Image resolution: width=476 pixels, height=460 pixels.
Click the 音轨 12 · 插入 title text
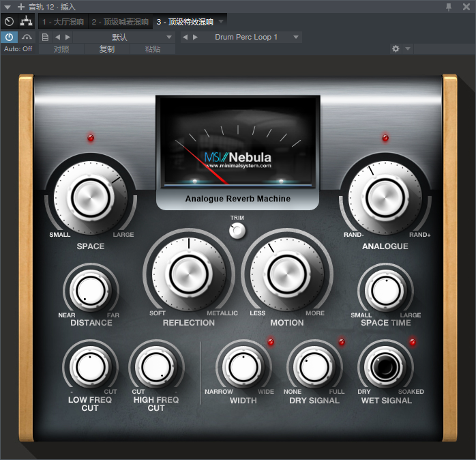pyautogui.click(x=52, y=7)
